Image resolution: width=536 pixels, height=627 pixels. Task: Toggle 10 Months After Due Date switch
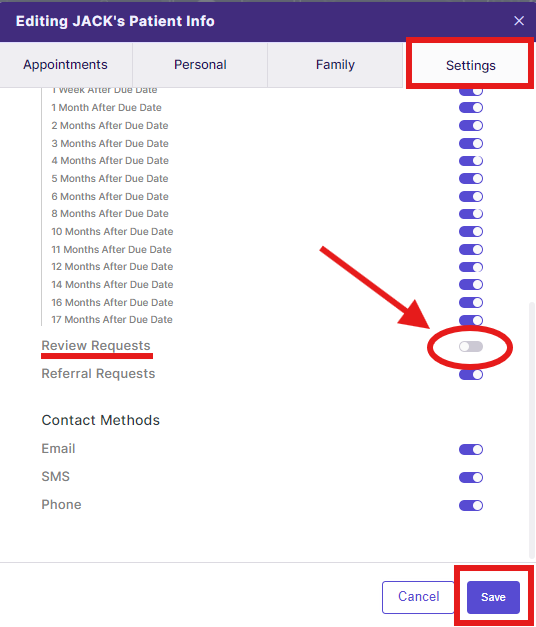[471, 232]
